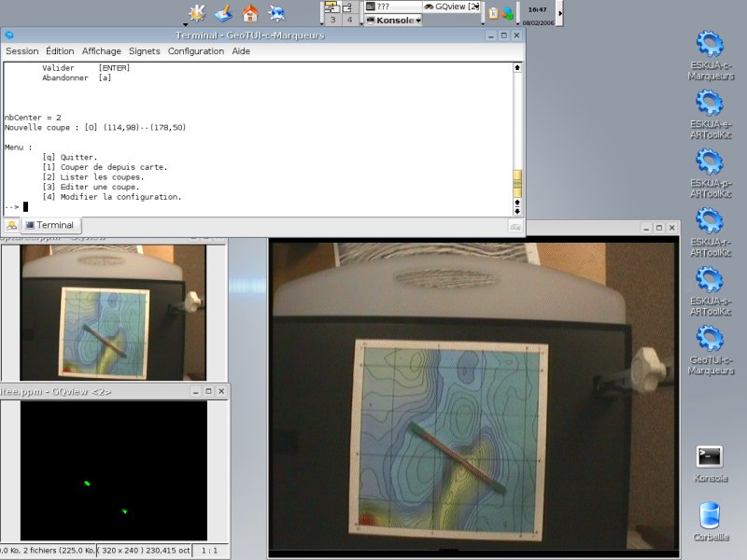Click the black image with green dots
Image resolution: width=747 pixels, height=560 pixels.
(x=113, y=470)
